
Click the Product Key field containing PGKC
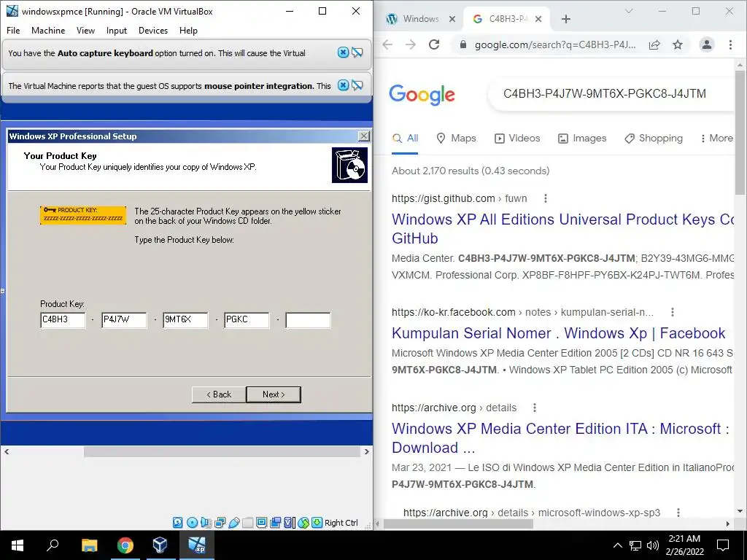(x=247, y=320)
